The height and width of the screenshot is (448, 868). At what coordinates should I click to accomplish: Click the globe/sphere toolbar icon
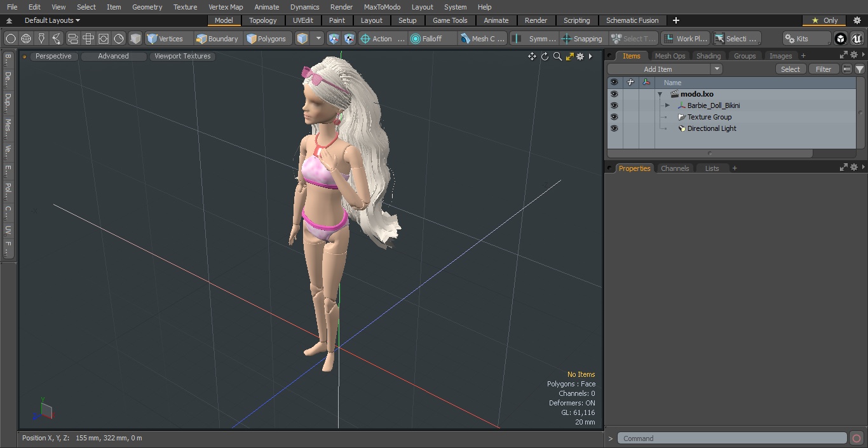26,39
